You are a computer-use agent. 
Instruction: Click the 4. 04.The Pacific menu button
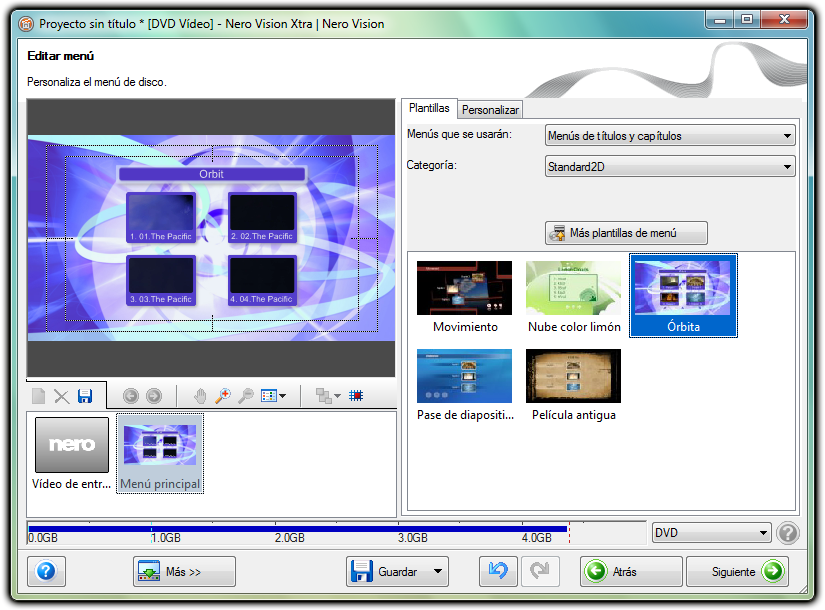click(262, 281)
